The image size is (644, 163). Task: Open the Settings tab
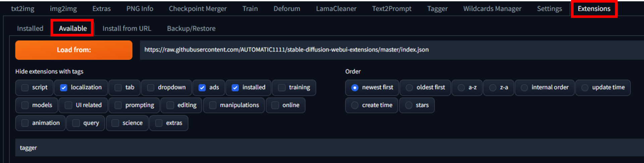pos(549,9)
